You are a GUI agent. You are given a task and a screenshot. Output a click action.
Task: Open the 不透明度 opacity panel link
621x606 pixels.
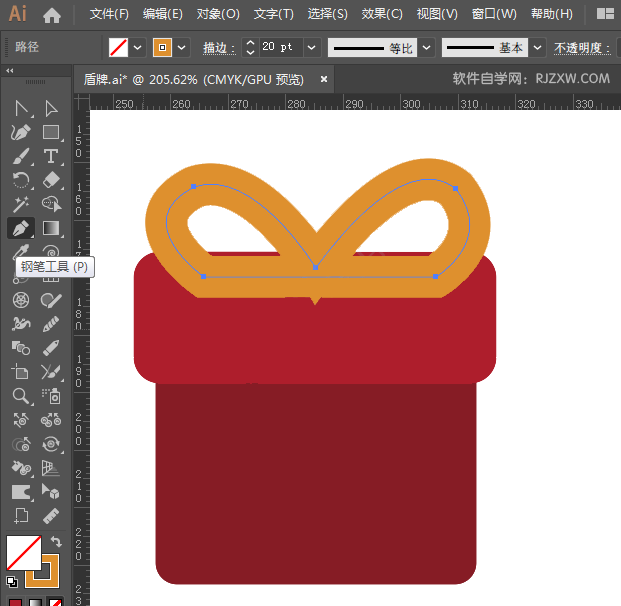point(582,48)
